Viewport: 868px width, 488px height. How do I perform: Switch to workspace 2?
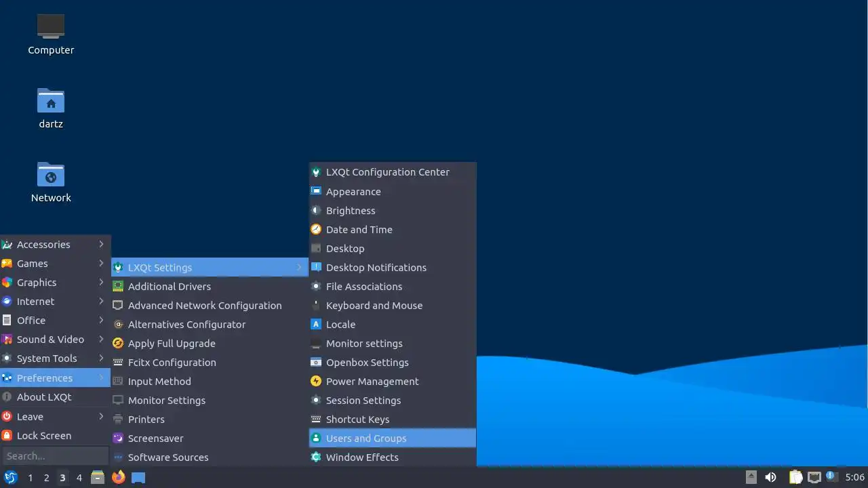pyautogui.click(x=46, y=478)
